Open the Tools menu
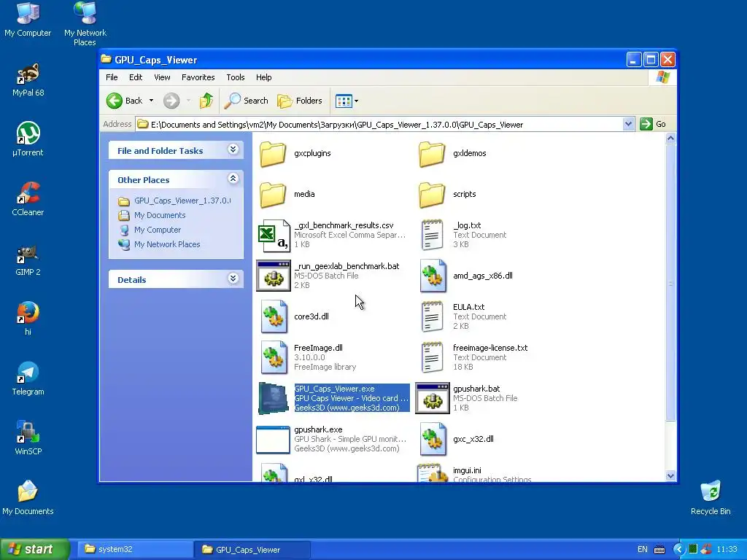This screenshot has height=560, width=747. 236,77
